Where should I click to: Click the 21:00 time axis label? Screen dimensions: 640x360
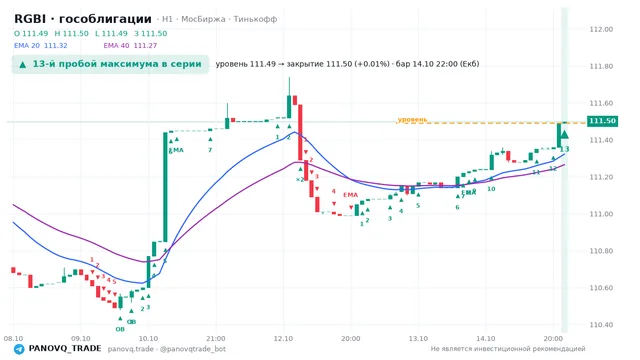coord(216,339)
